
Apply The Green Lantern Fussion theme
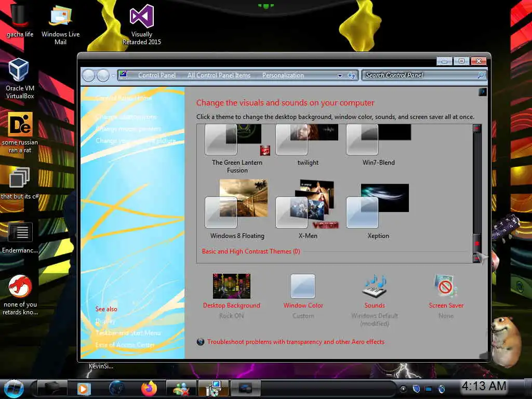click(237, 149)
